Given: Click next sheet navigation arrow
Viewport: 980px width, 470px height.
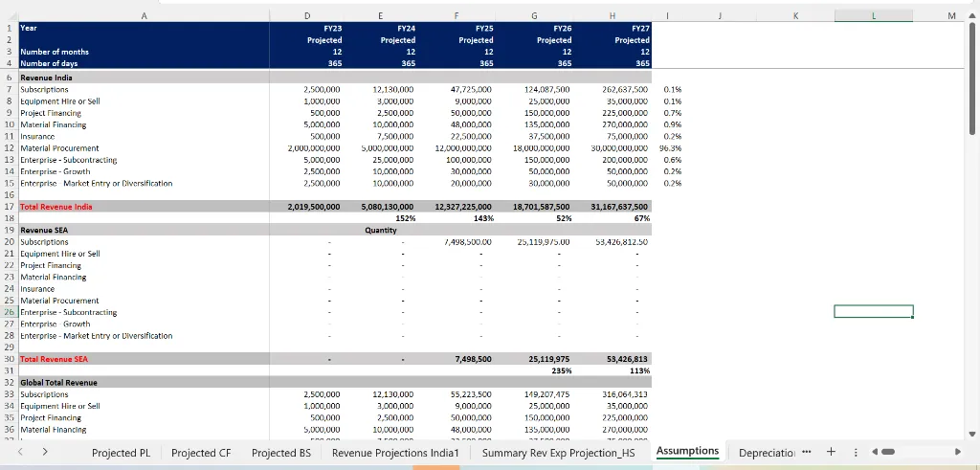Looking at the screenshot, I should (x=44, y=452).
